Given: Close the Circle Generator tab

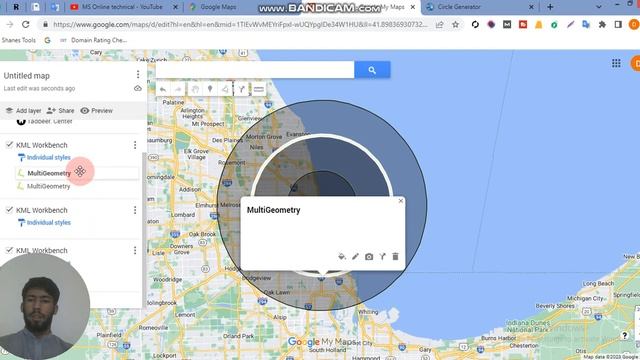Looking at the screenshot, I should (531, 7).
